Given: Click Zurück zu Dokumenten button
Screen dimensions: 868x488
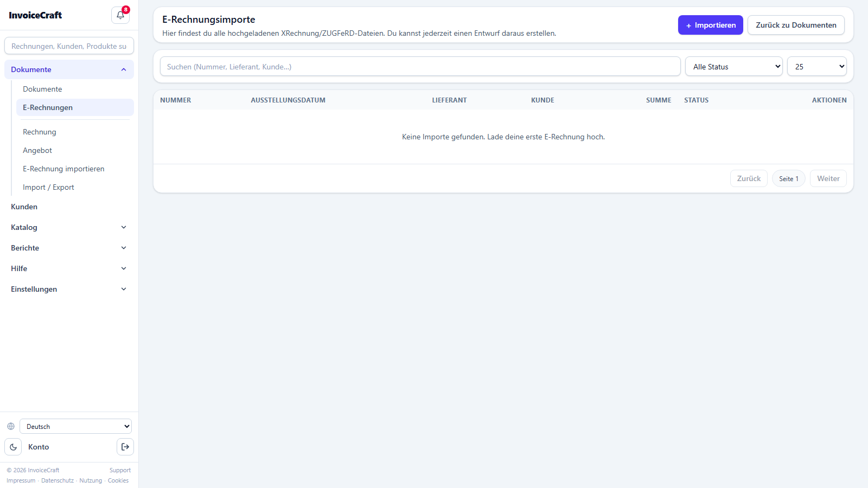Looking at the screenshot, I should click(796, 25).
